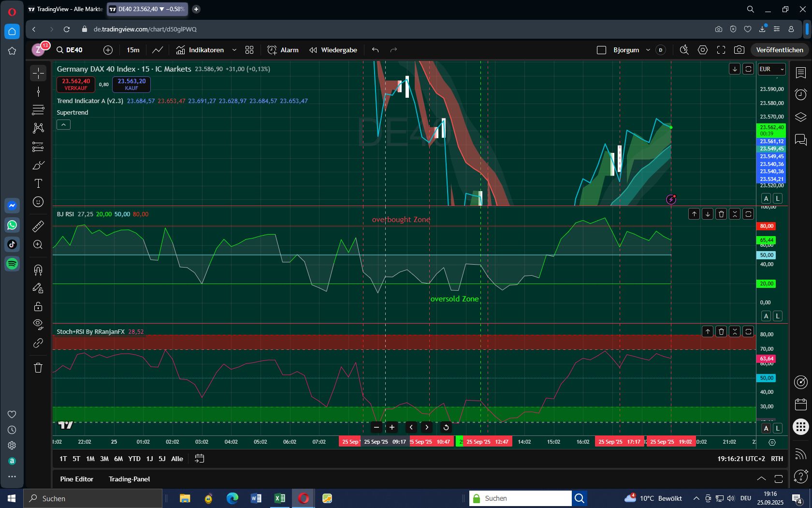Viewport: 812px width, 508px height.
Task: Open the EUR currency dropdown
Action: tap(771, 69)
